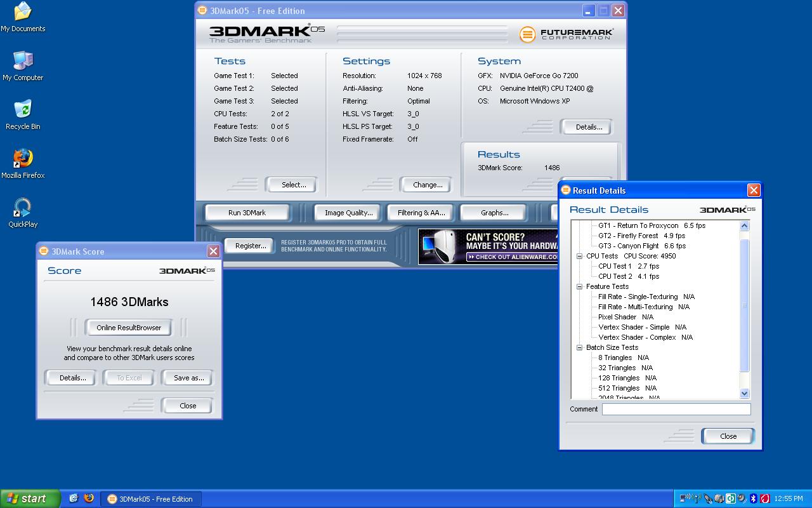Launch Firefox from the Quick Launch bar
Viewport: 812px width, 508px height.
pyautogui.click(x=89, y=498)
